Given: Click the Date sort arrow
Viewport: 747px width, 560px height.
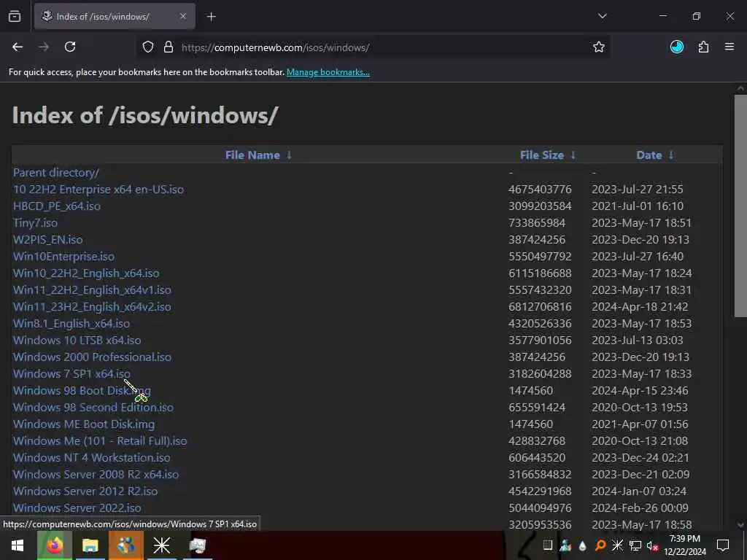Looking at the screenshot, I should click(x=671, y=155).
